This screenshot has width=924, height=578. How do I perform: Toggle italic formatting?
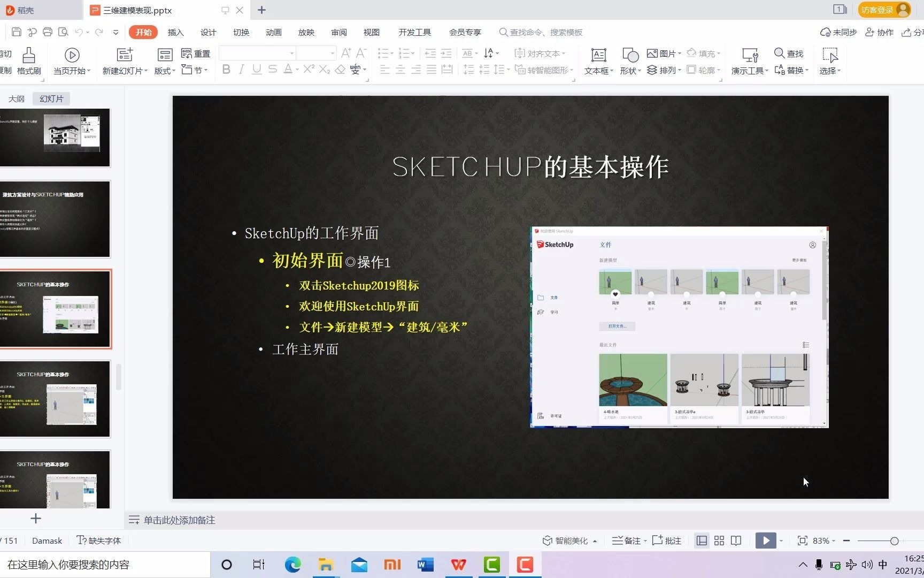pos(242,70)
